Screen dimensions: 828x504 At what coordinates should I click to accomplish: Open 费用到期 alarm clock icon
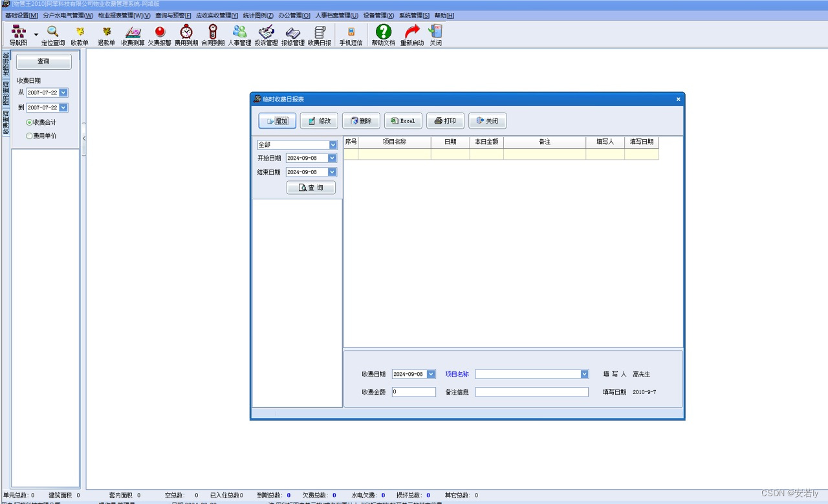[x=186, y=35]
